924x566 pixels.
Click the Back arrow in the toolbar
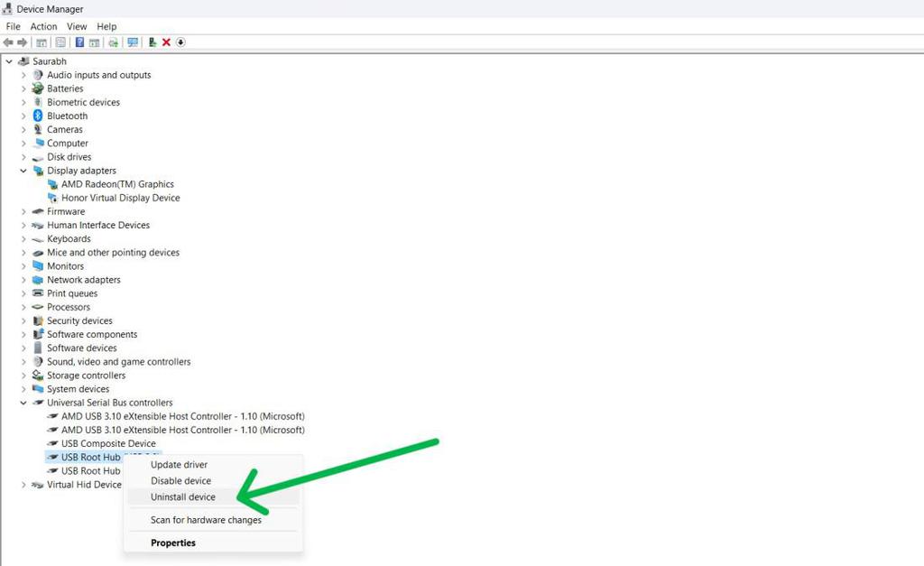(8, 42)
